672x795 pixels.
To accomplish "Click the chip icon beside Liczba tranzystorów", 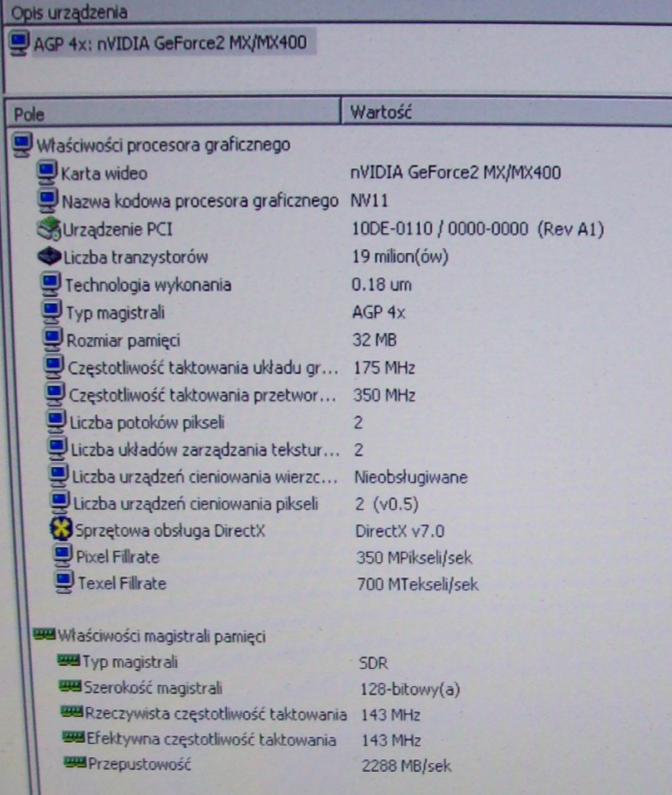I will click(x=49, y=256).
